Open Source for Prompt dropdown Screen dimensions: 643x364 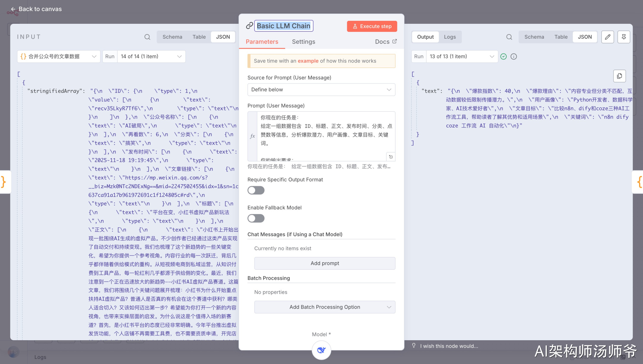(321, 90)
